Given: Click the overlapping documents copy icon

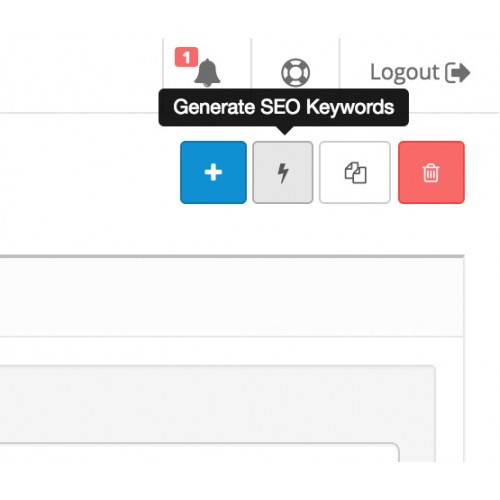Looking at the screenshot, I should [x=355, y=173].
